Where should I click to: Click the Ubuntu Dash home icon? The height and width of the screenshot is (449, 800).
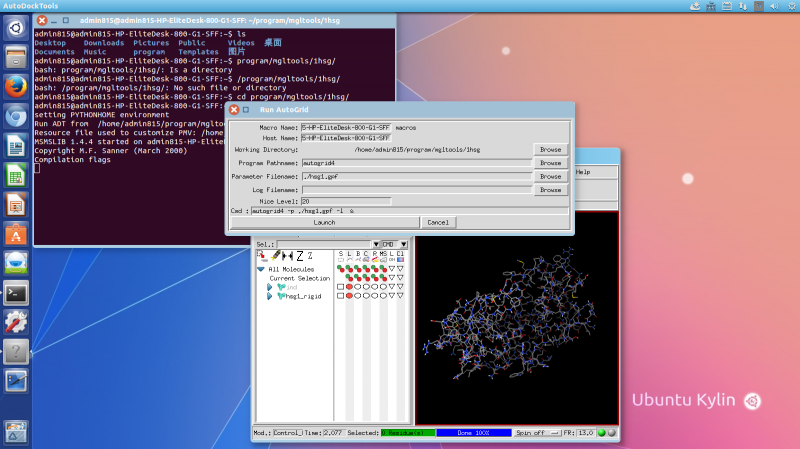(x=15, y=28)
